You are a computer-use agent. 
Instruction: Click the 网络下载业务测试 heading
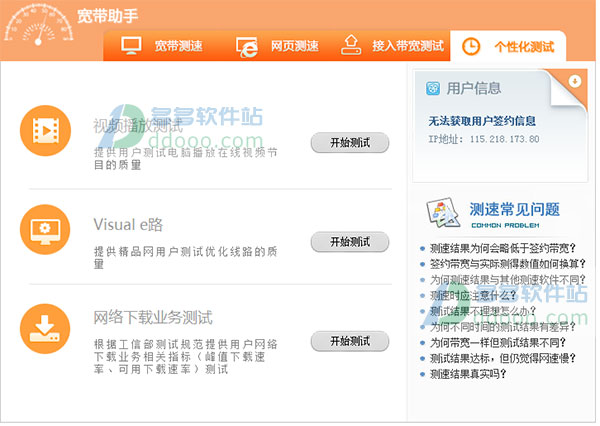[x=153, y=317]
